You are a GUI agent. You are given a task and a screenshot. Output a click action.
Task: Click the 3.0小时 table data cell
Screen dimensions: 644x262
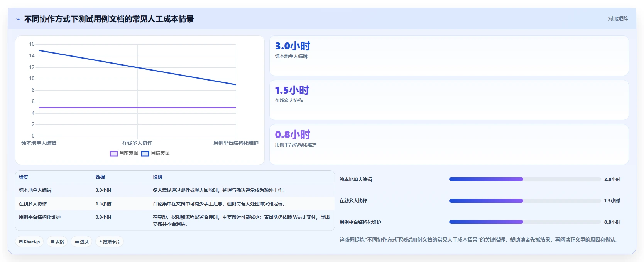coord(103,190)
